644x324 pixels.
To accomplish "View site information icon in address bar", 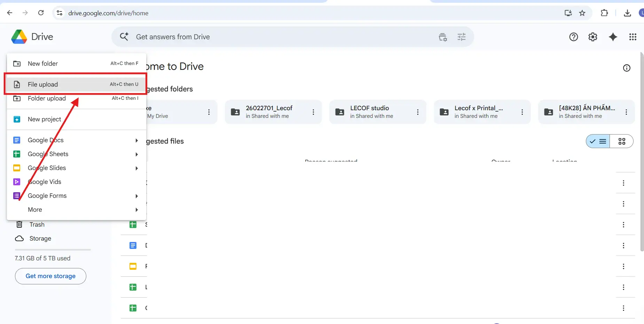I will coord(60,13).
